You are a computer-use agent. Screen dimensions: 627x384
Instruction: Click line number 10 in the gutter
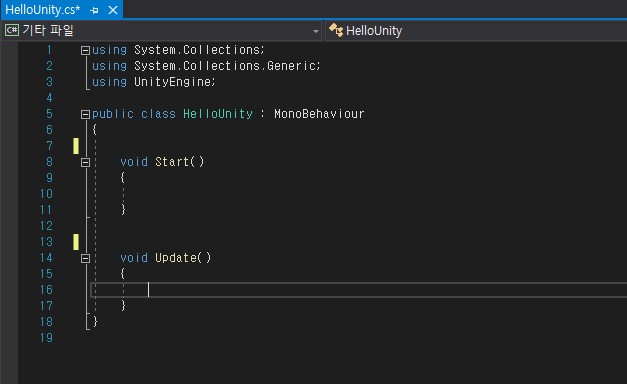(x=46, y=194)
